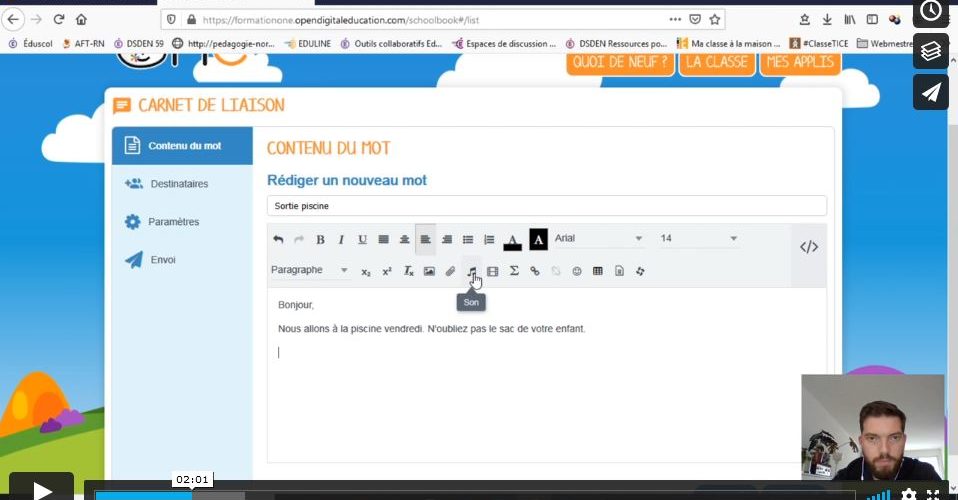Open the font size 14 dropdown
This screenshot has height=500, width=958.
click(697, 239)
